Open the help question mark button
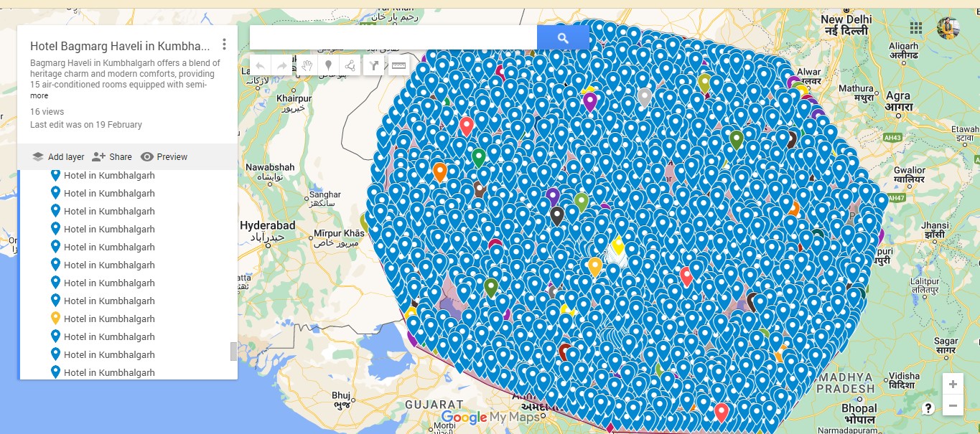 click(x=928, y=408)
